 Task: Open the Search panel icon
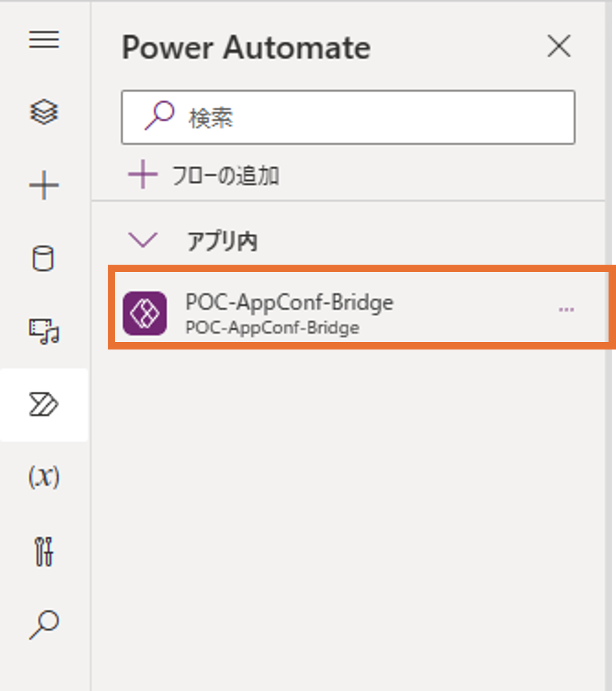click(x=45, y=624)
